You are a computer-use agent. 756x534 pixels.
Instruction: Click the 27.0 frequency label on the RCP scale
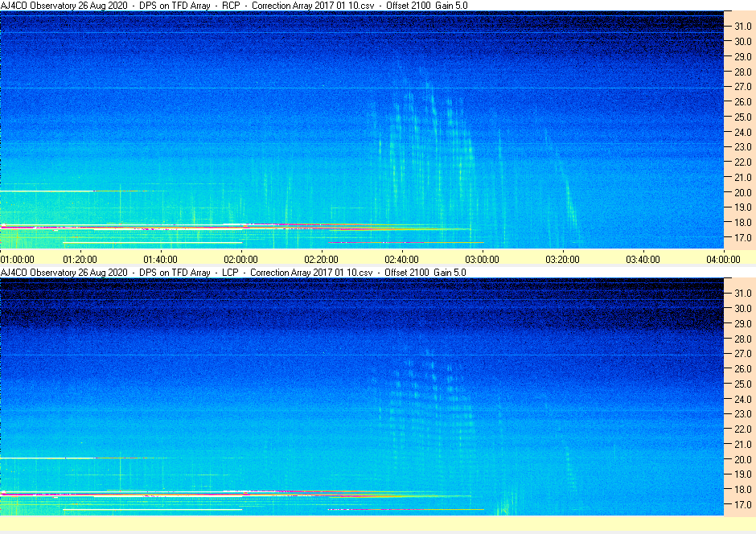(742, 87)
